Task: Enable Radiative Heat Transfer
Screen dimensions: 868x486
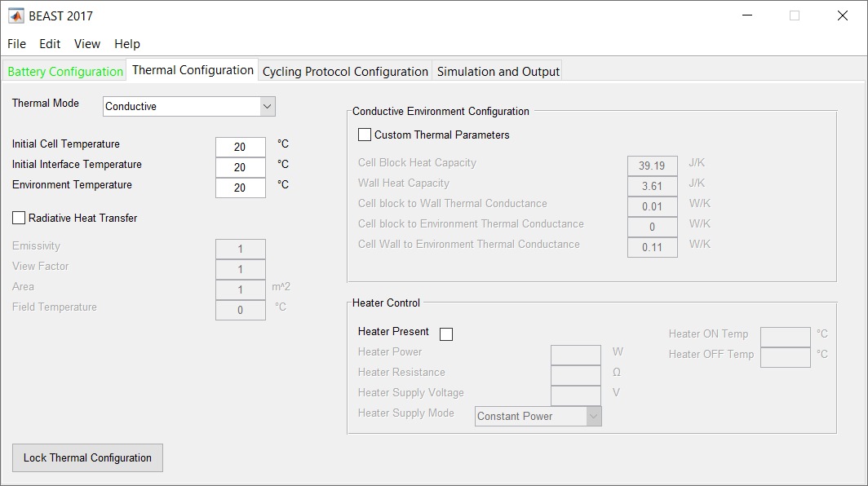Action: point(19,218)
